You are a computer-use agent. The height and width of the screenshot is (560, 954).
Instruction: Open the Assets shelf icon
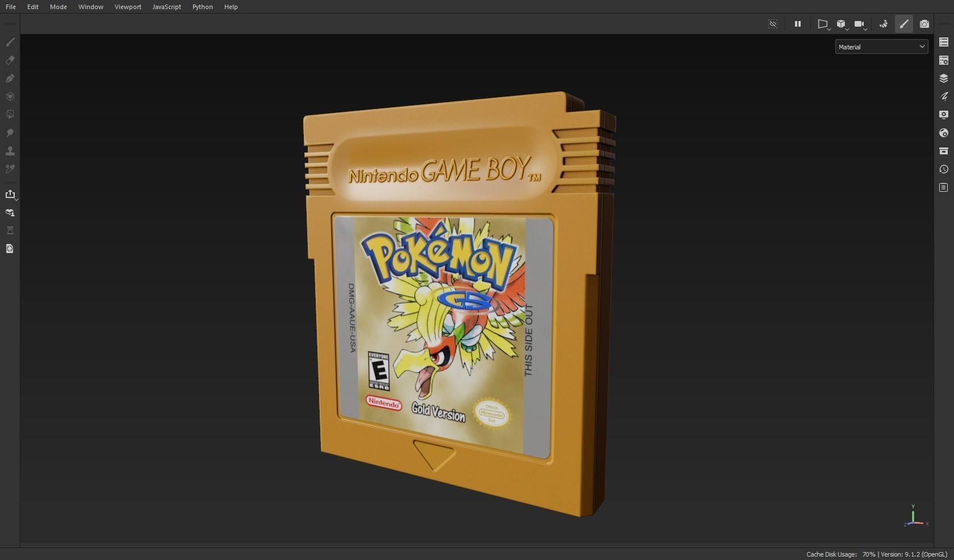click(x=944, y=151)
